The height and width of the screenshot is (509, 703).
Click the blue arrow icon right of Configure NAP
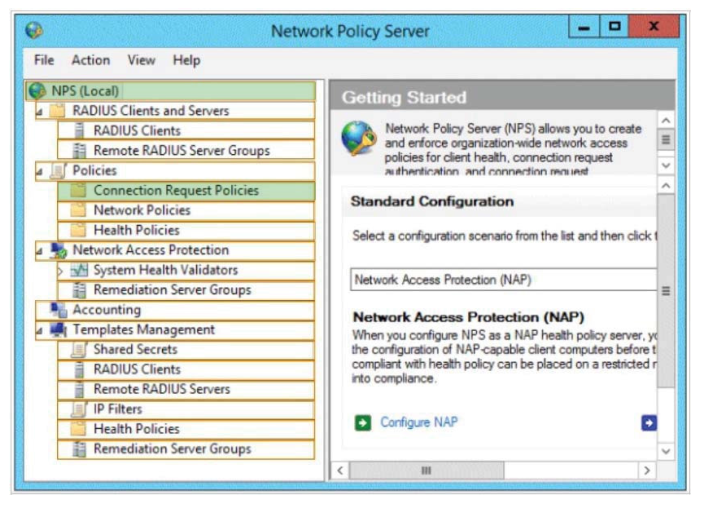click(649, 422)
